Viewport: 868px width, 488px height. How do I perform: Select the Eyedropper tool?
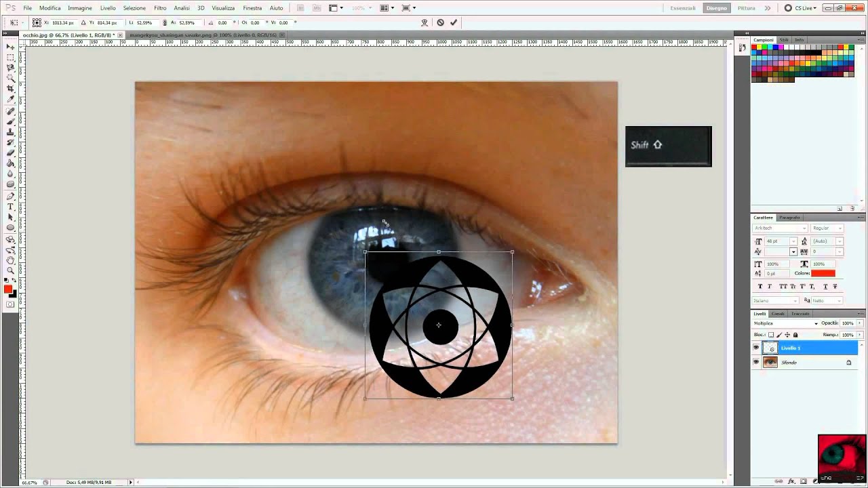click(10, 99)
